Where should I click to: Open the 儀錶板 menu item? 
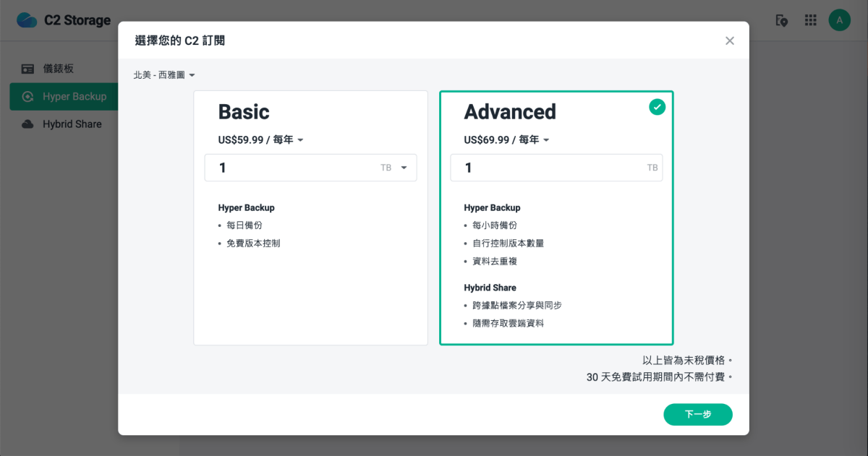tap(59, 69)
